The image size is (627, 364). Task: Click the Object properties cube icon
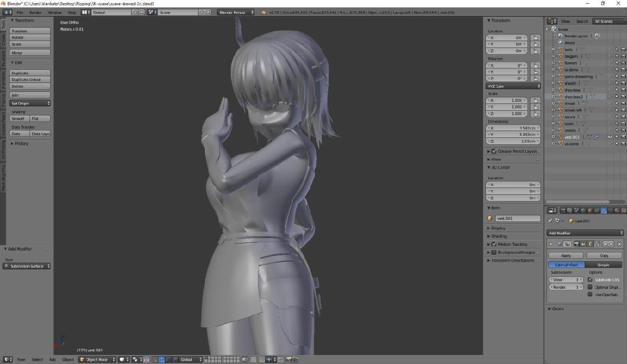tap(589, 210)
